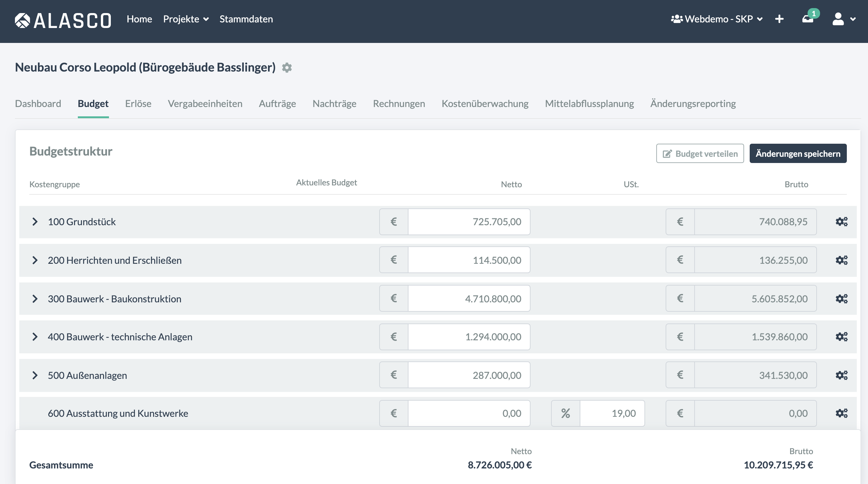The width and height of the screenshot is (868, 484).
Task: Open settings gears for 300 Bauwerk - Baukonstruktion
Action: click(841, 299)
